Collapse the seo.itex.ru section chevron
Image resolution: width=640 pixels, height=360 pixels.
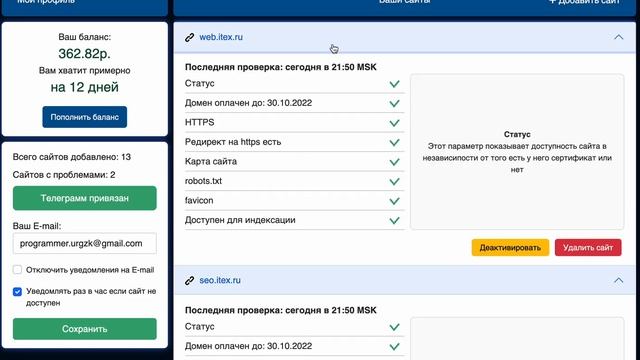click(619, 280)
